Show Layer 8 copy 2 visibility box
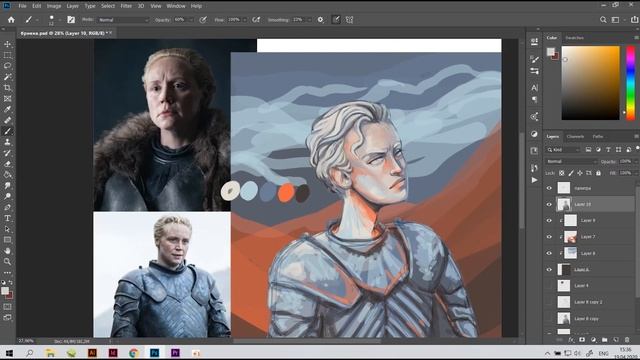The width and height of the screenshot is (640, 360). [549, 302]
